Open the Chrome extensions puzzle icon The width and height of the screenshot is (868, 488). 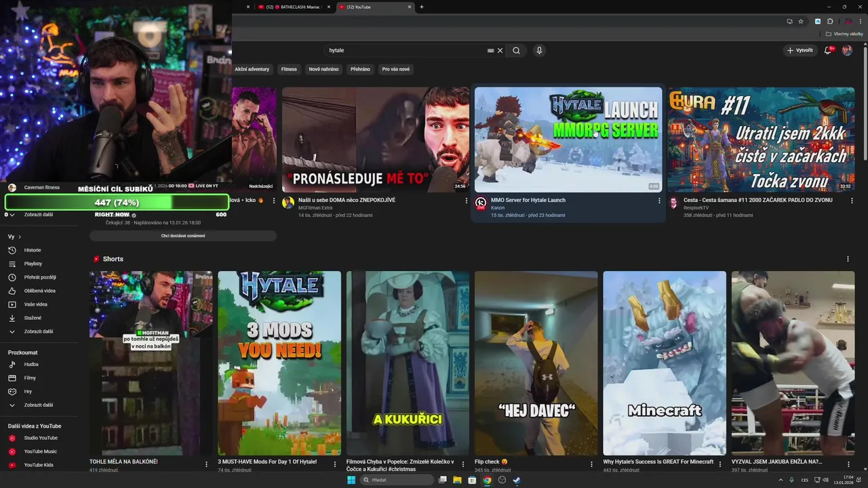(x=830, y=21)
